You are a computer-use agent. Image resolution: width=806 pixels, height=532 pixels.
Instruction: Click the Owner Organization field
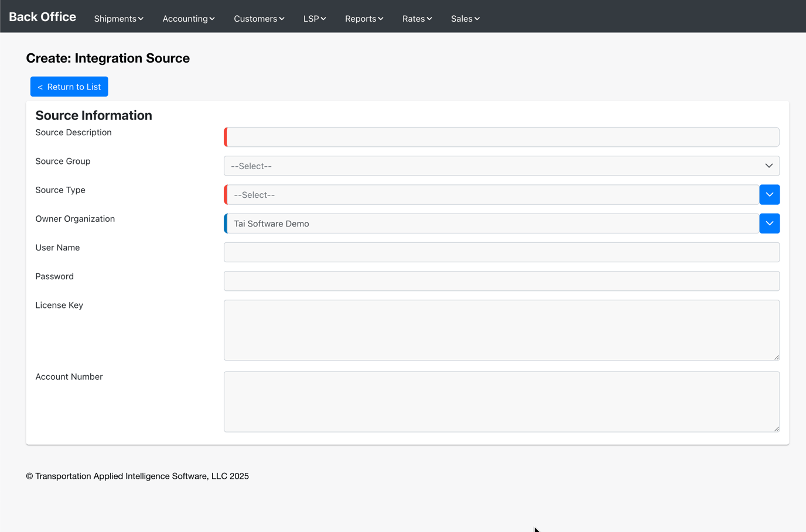tap(492, 224)
